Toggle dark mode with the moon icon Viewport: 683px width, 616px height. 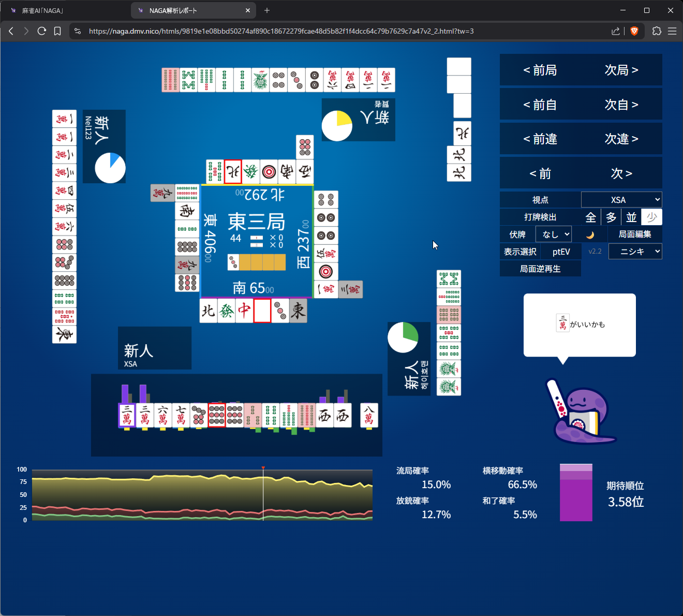590,234
